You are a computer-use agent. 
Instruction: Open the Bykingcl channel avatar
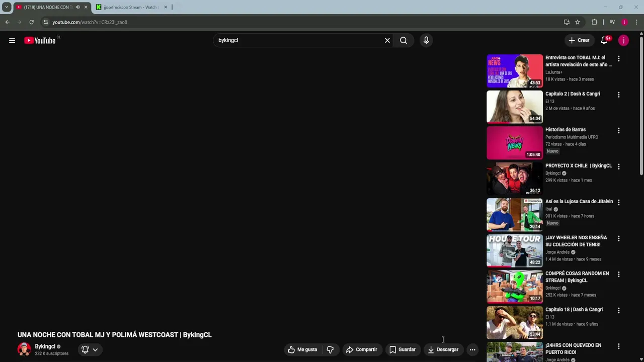pos(24,349)
